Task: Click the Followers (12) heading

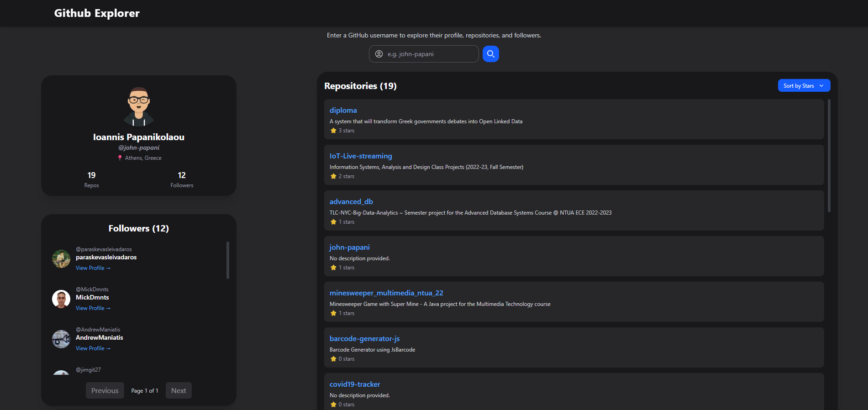Action: tap(139, 228)
